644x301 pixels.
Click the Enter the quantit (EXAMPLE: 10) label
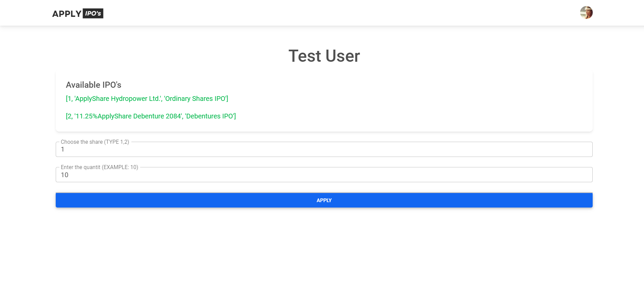point(99,167)
